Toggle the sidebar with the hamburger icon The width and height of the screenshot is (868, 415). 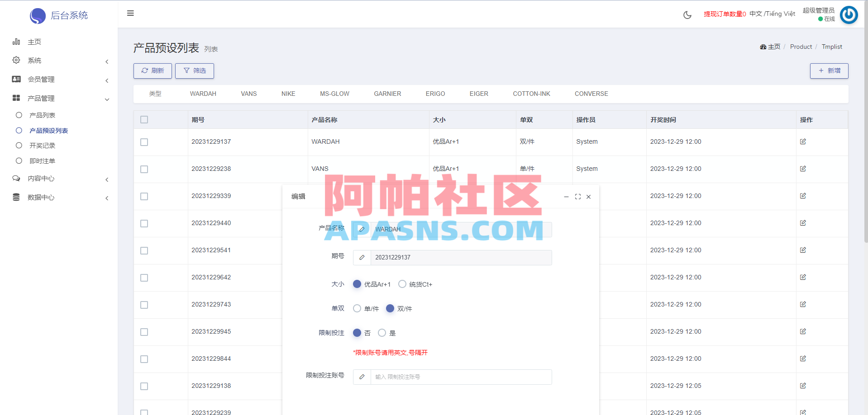130,13
